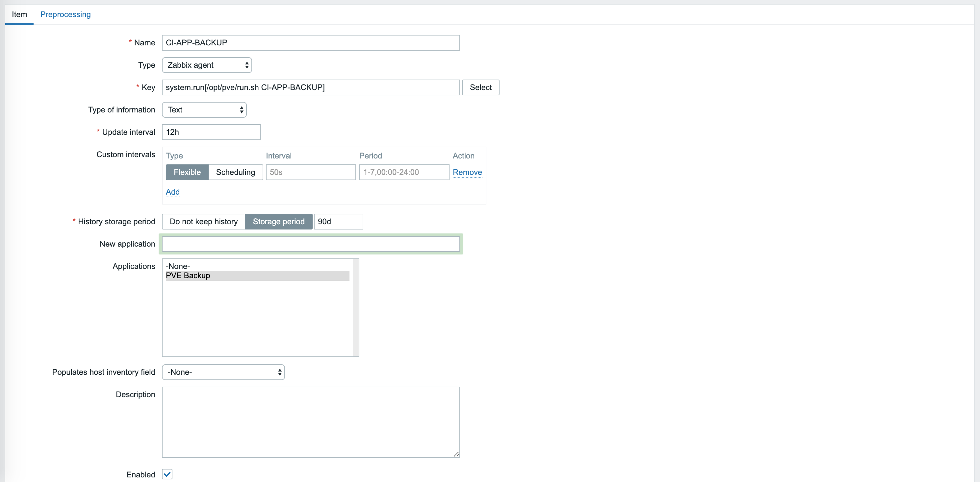Select Do not keep history option
Image resolution: width=980 pixels, height=482 pixels.
(x=203, y=222)
